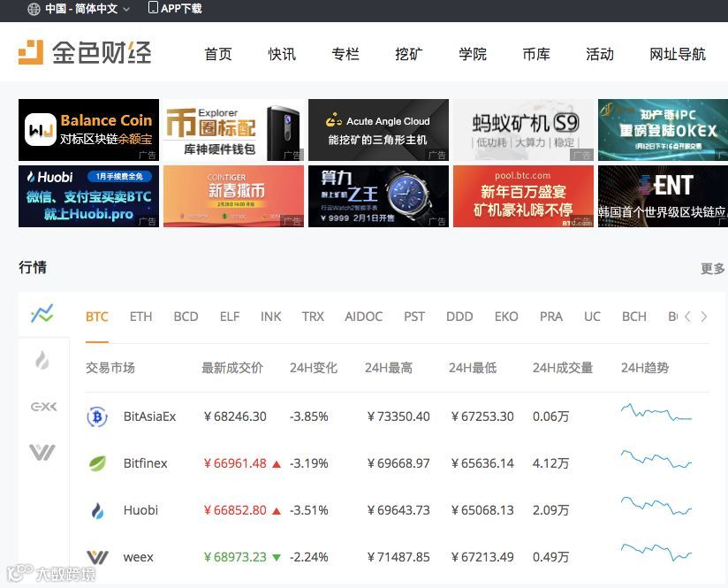Select the BCH coin tab
The width and height of the screenshot is (728, 588).
coord(634,317)
